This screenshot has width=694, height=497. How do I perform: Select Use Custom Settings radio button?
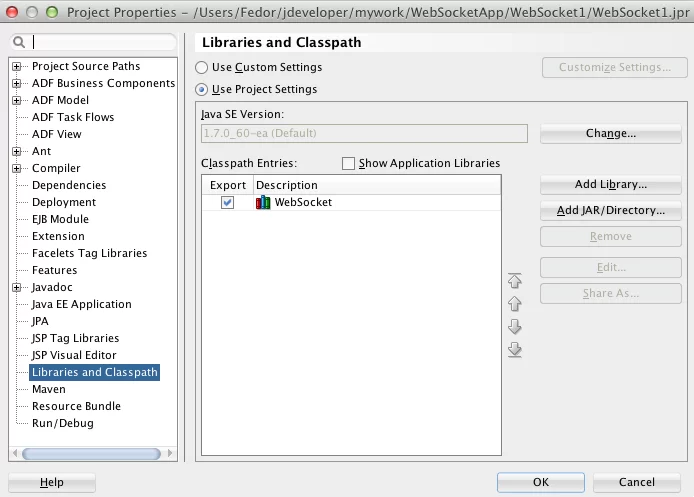tap(201, 67)
